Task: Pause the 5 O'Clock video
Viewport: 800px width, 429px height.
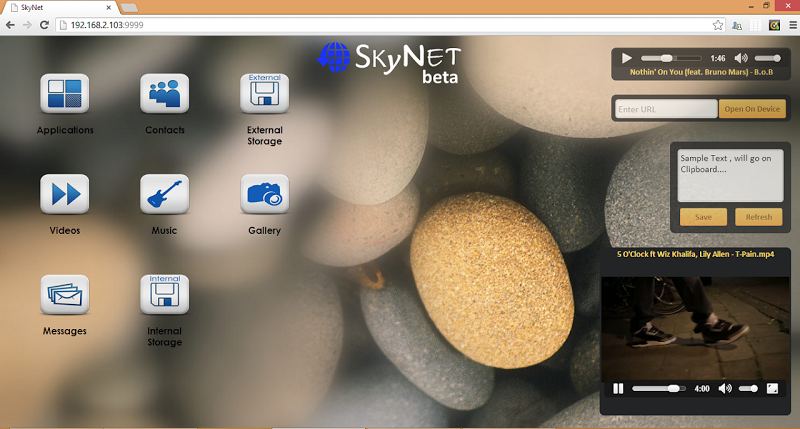Action: point(618,389)
